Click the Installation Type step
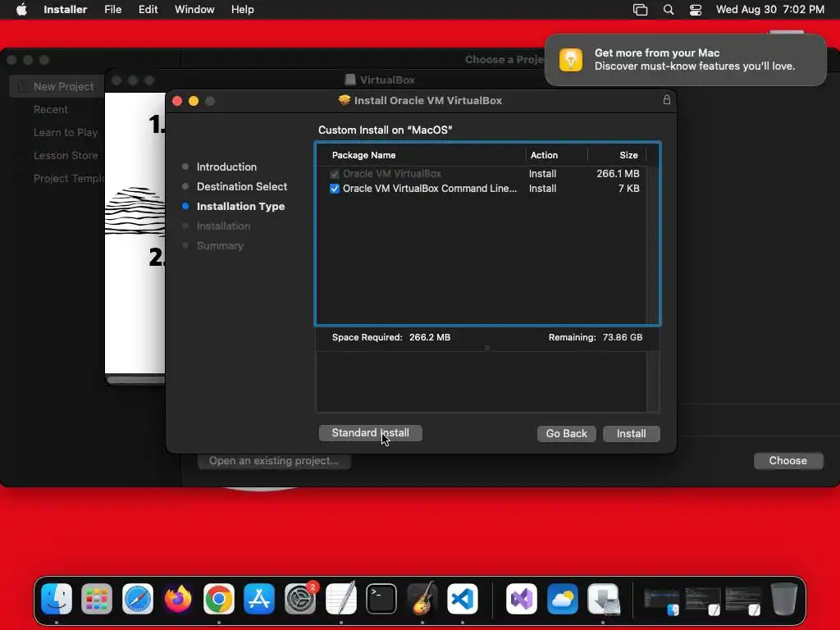Viewport: 840px width, 630px height. click(240, 206)
